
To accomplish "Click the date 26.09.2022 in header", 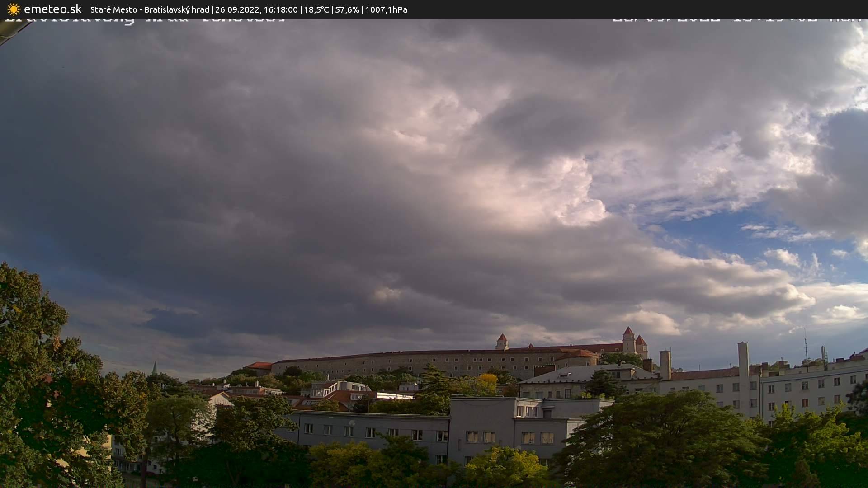I will coord(237,9).
